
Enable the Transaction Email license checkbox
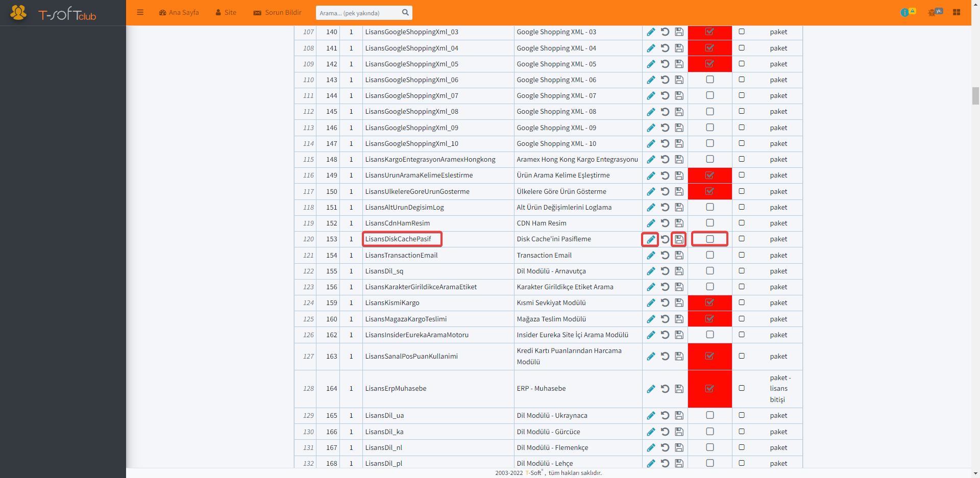[x=710, y=255]
